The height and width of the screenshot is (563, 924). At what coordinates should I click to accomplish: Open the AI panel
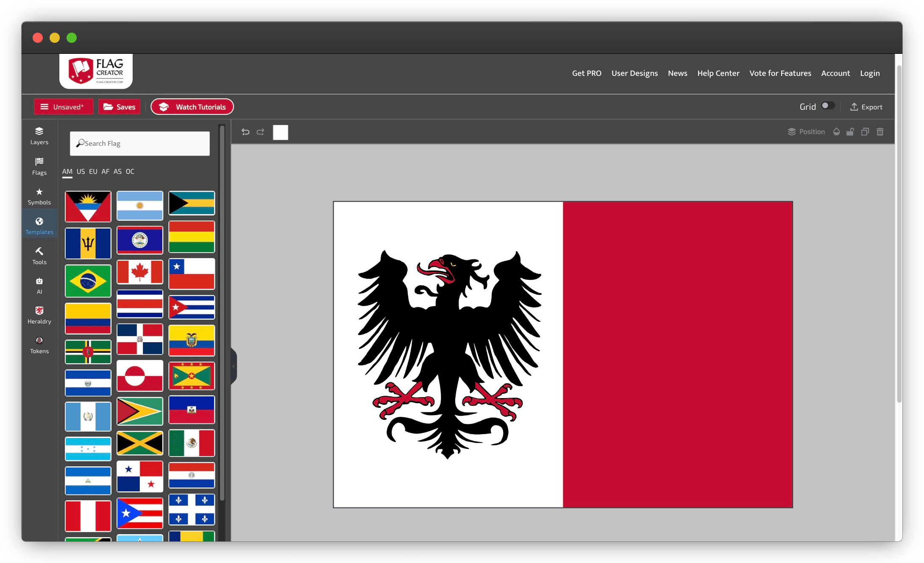tap(39, 285)
